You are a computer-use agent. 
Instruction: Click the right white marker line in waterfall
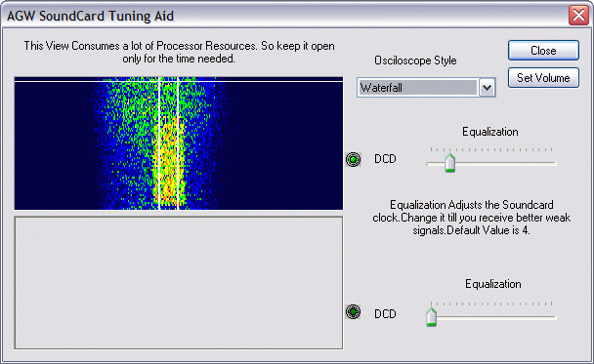point(177,143)
